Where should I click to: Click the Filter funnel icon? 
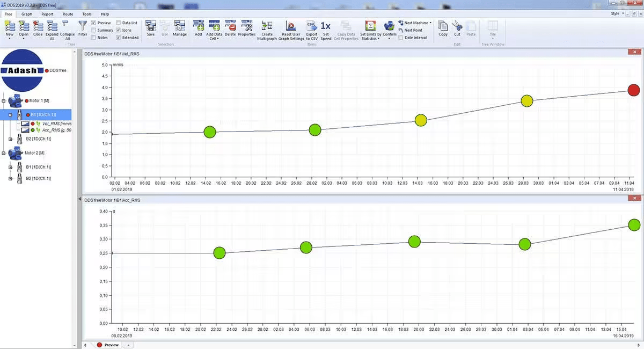[x=83, y=26]
